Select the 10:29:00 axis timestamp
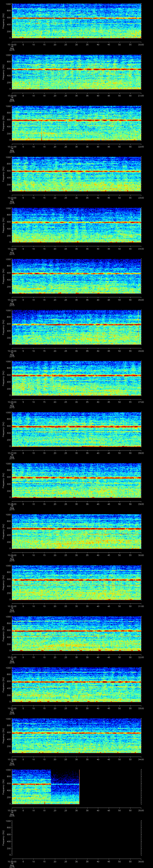Viewport: 153px width, 868px height. click(x=12, y=555)
